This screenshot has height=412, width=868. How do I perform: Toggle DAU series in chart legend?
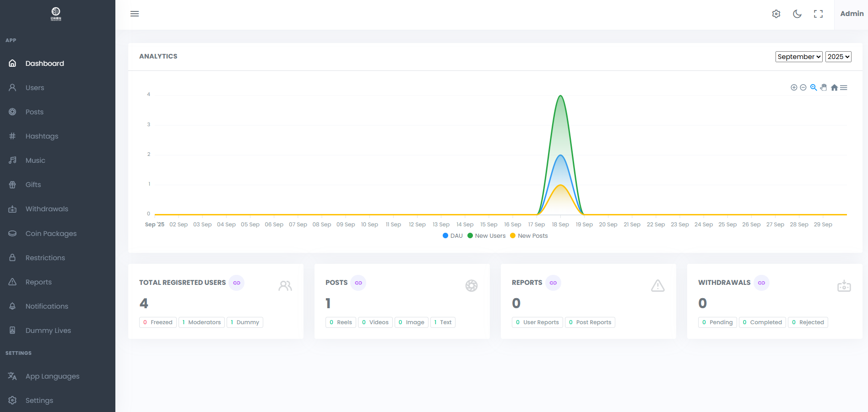[x=453, y=236]
